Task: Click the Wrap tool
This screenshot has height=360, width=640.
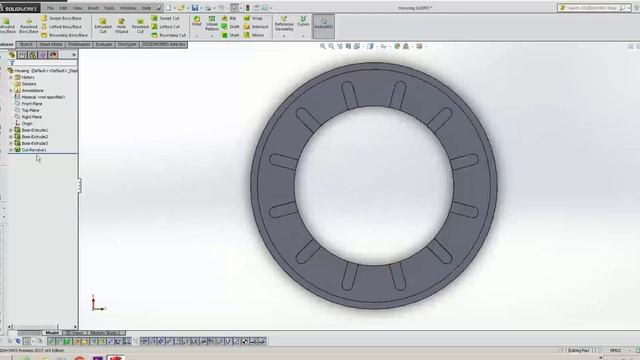Action: click(253, 18)
